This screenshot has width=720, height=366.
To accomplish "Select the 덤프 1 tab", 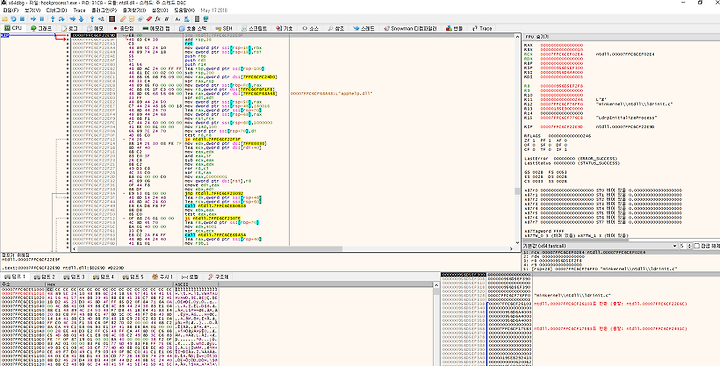I will tap(15, 277).
